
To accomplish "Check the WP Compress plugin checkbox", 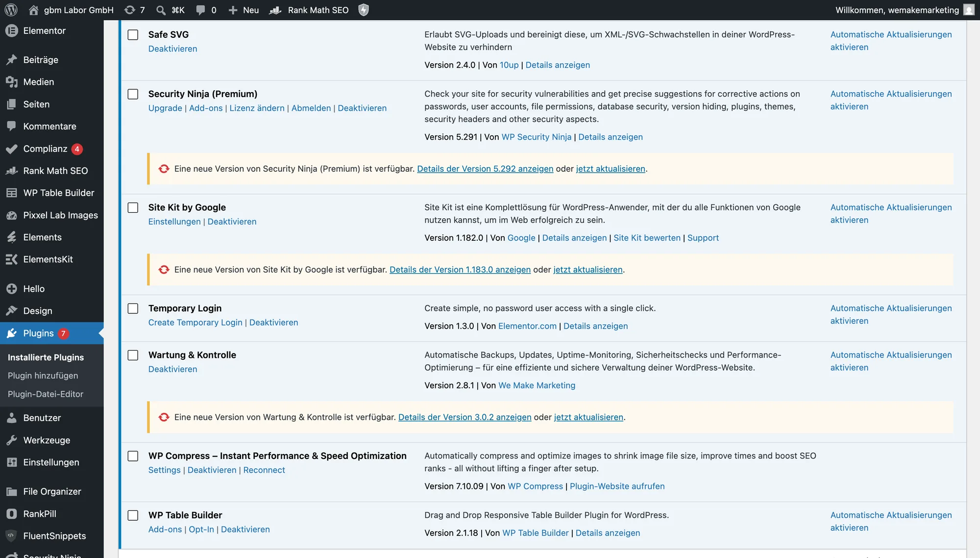I will tap(133, 456).
